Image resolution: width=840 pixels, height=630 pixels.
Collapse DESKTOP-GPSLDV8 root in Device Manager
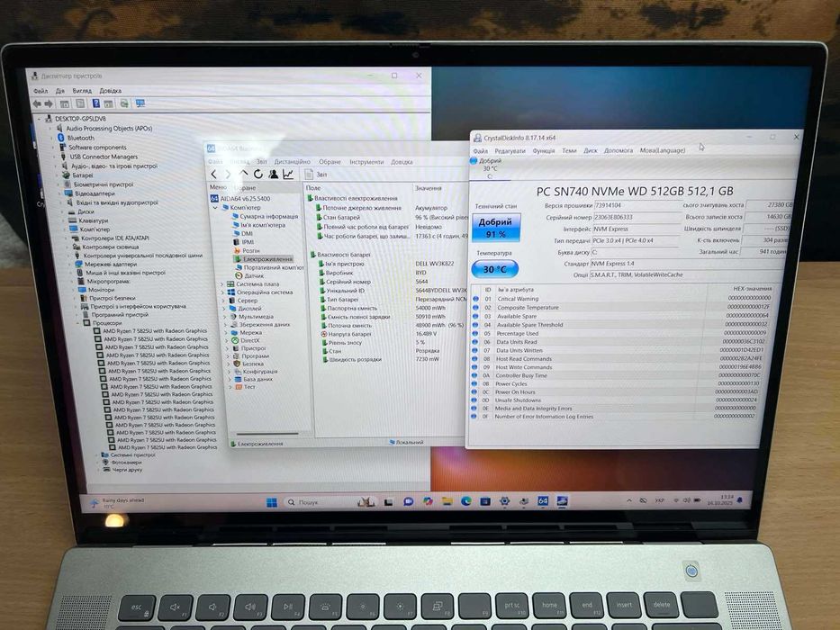point(39,119)
